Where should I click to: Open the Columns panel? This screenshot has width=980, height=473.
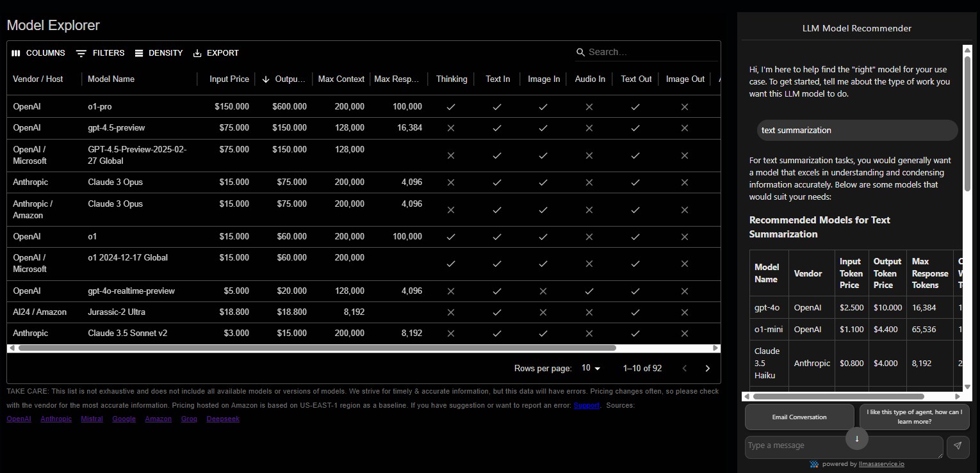point(38,53)
